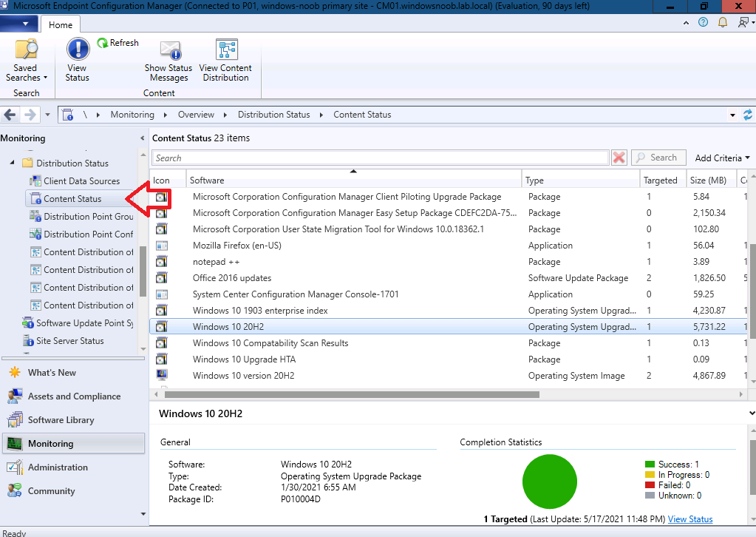The image size is (756, 537).
Task: Refresh the content list from ribbon
Action: (118, 43)
